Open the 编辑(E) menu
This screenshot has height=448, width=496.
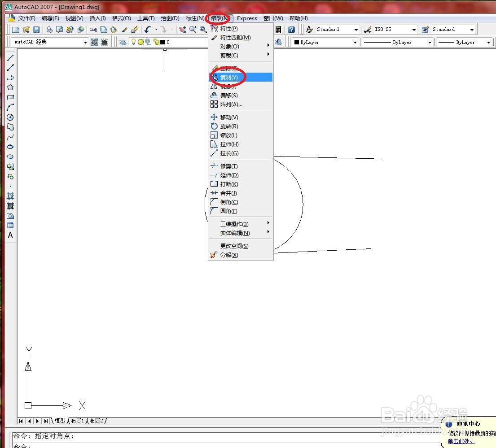[x=50, y=18]
